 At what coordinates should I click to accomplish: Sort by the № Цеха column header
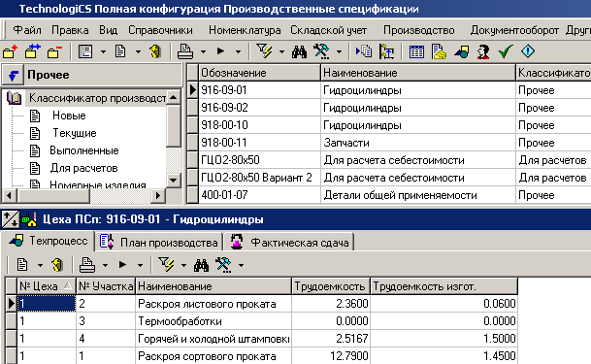click(x=46, y=286)
